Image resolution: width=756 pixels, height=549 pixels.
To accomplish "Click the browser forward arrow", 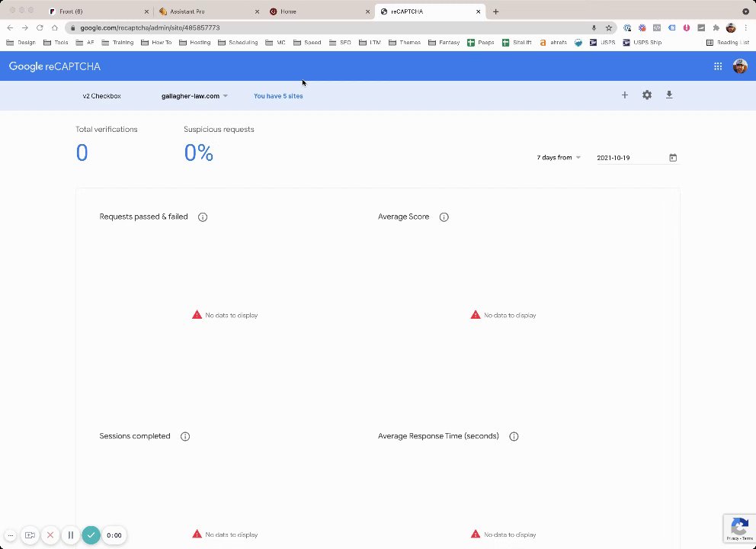I will 25,28.
